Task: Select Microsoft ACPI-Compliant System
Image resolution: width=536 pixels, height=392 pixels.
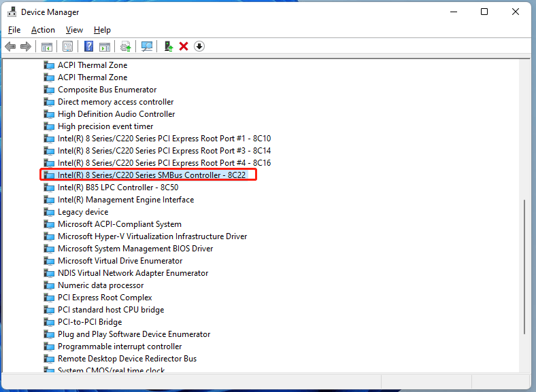Action: (x=120, y=224)
